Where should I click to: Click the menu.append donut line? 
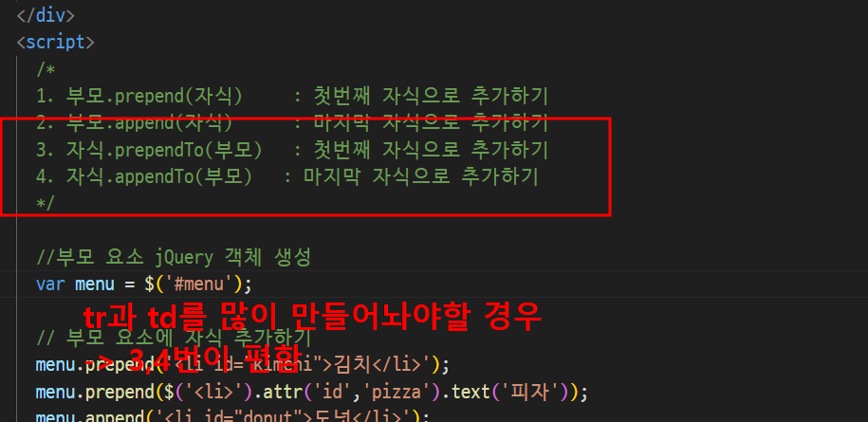pyautogui.click(x=232, y=416)
